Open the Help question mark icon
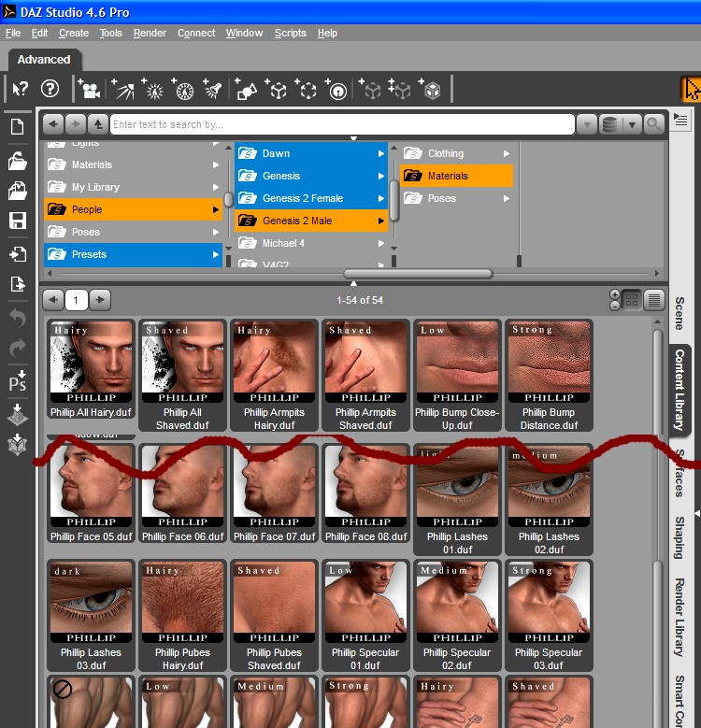 click(50, 89)
